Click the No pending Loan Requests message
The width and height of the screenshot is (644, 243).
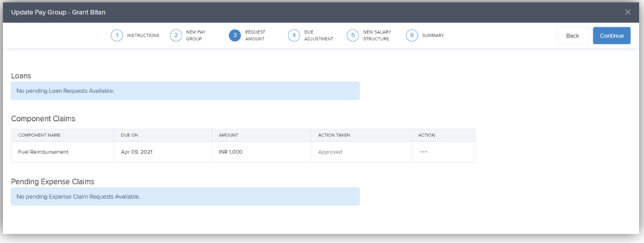point(185,91)
